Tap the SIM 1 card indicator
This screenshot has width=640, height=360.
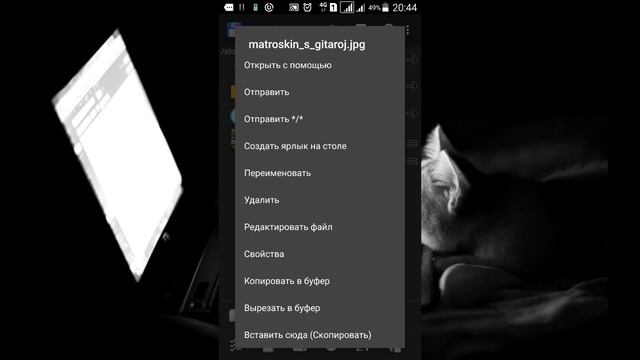[x=333, y=7]
